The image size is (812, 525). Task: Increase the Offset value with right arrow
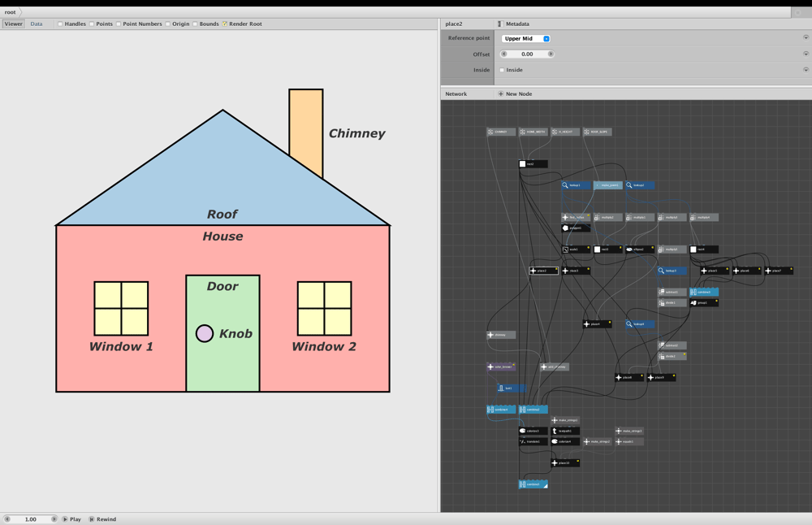[x=551, y=54]
